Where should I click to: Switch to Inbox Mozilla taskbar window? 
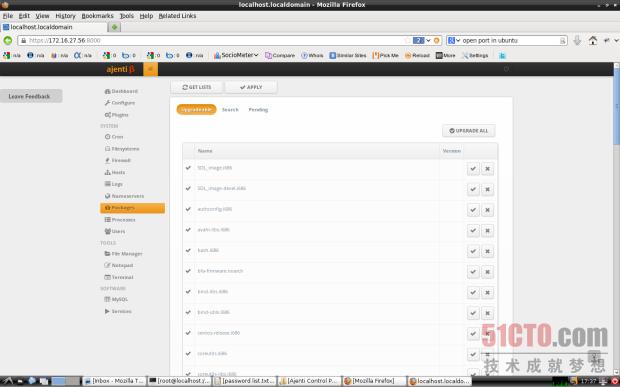click(x=115, y=381)
